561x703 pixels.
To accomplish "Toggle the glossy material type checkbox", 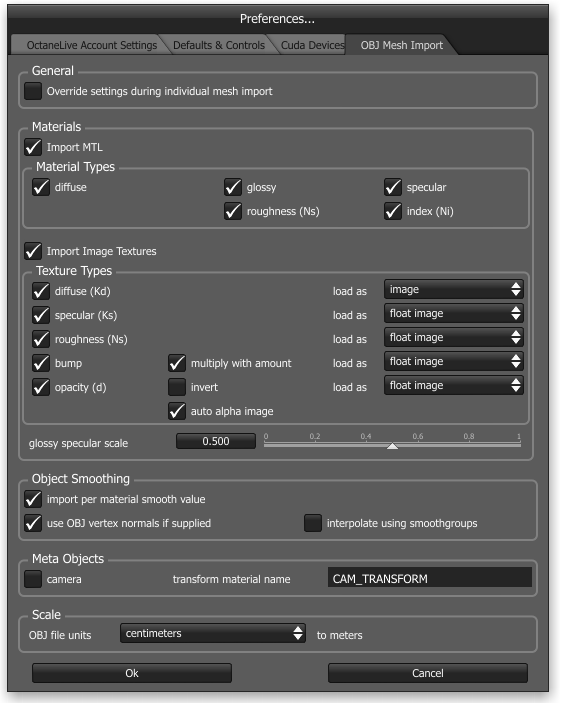I will pyautogui.click(x=233, y=187).
